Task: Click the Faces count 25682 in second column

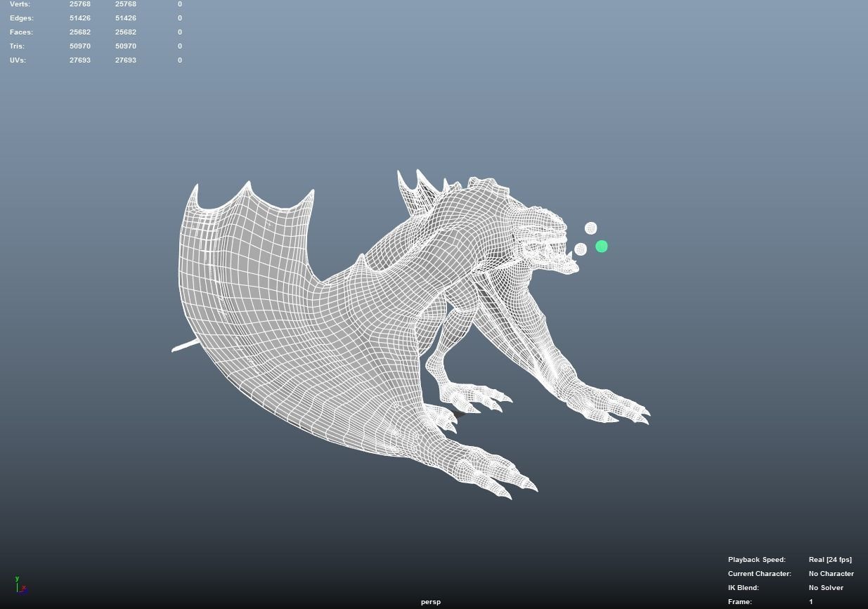Action: tap(126, 32)
